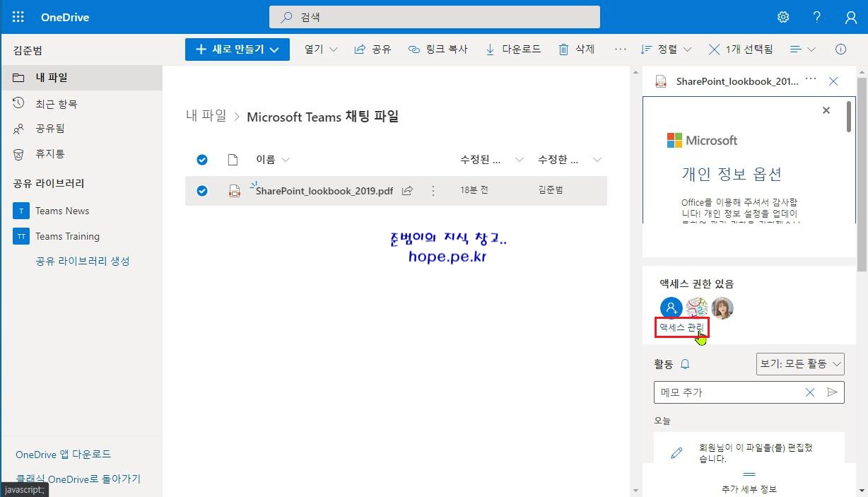Send the memo with arrow icon

point(832,392)
